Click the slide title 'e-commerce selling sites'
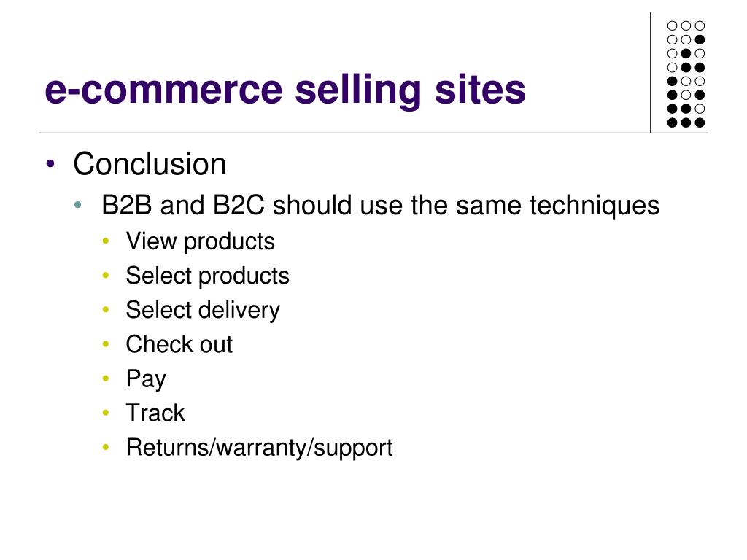 [285, 90]
